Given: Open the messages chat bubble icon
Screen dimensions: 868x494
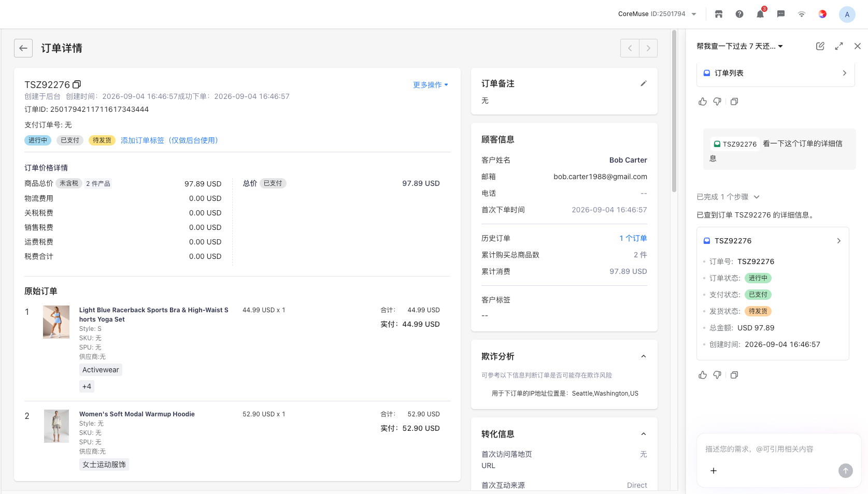Looking at the screenshot, I should point(781,14).
